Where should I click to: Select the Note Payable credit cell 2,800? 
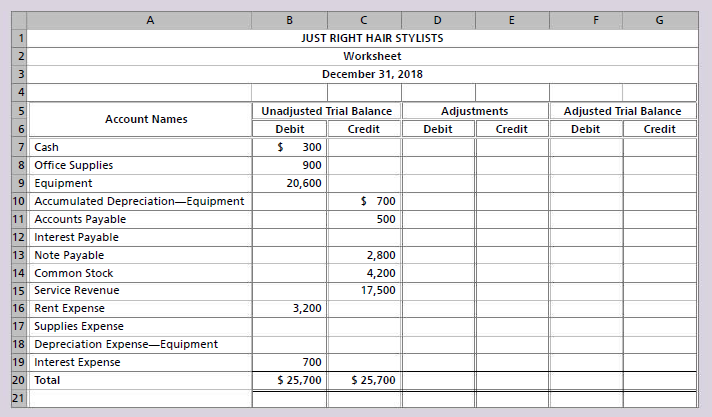(x=364, y=255)
